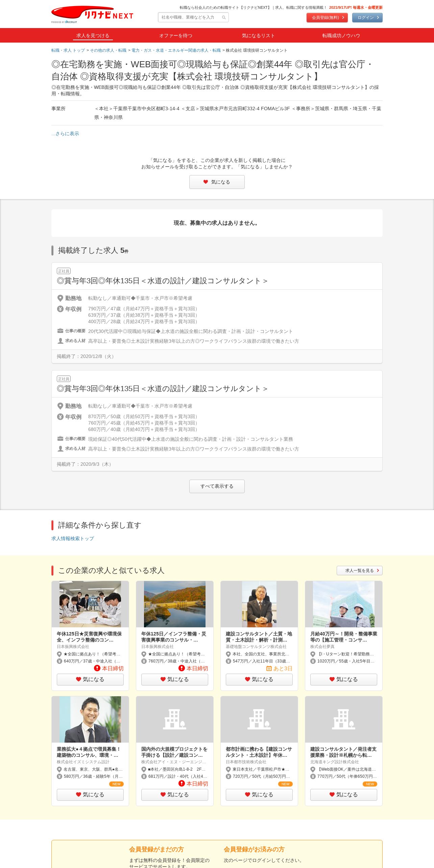Open the イズミシステム設計 job photo
434x868 pixels.
point(90,719)
